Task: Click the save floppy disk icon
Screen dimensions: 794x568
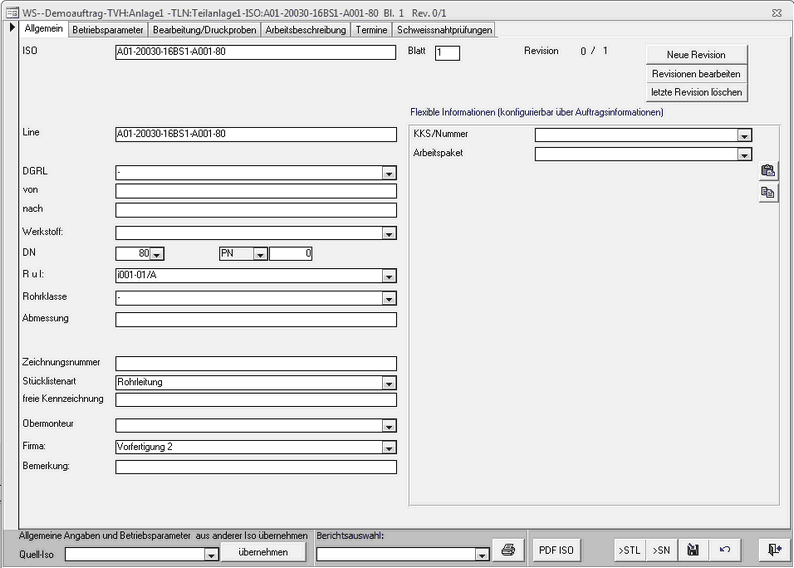Action: [692, 549]
